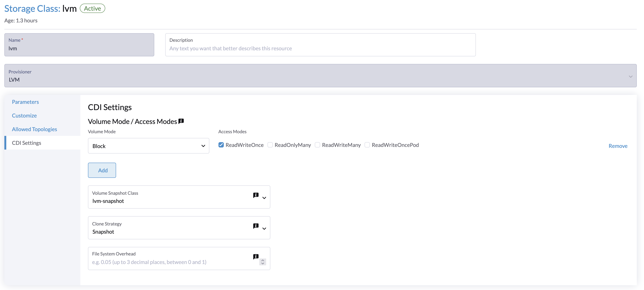This screenshot has width=644, height=290.
Task: Click the Description text field
Action: tap(320, 48)
